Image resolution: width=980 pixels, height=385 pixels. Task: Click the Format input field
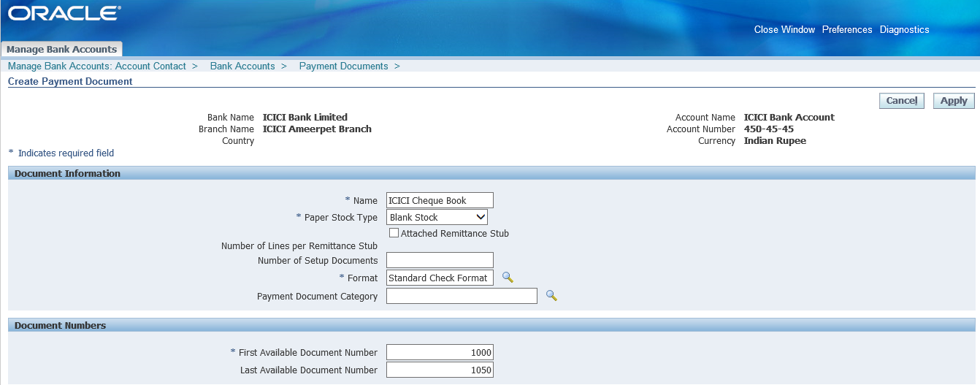(x=440, y=278)
